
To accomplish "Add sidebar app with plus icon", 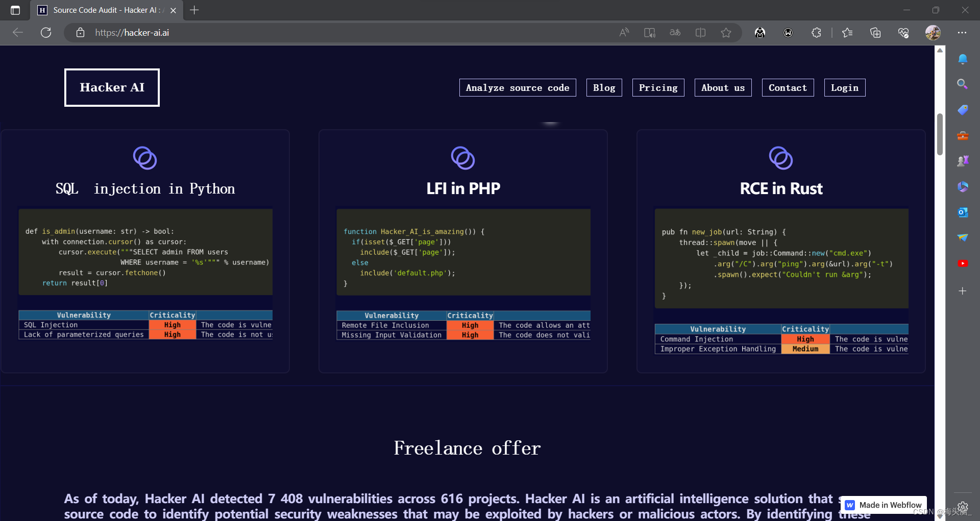I will pyautogui.click(x=963, y=291).
